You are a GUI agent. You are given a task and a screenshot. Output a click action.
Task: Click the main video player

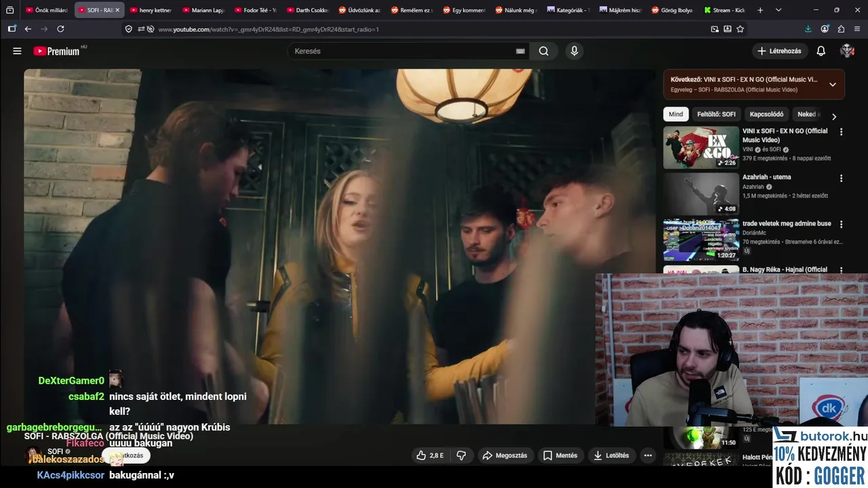coord(339,247)
